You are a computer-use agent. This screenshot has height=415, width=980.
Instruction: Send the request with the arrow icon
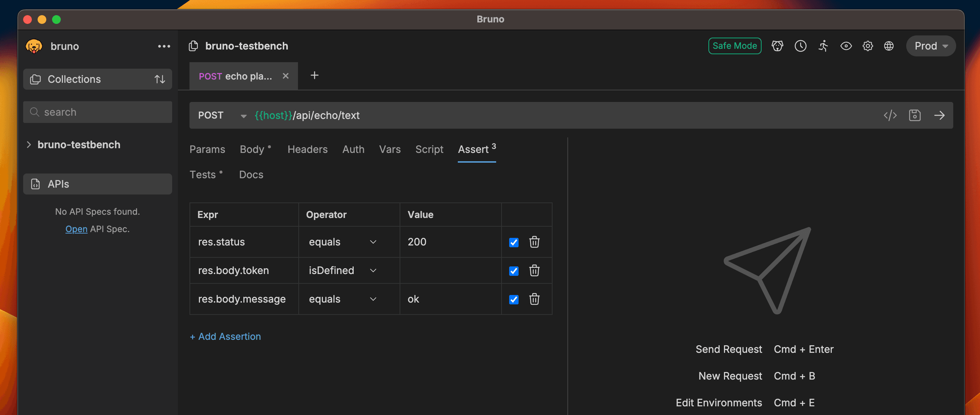(939, 115)
